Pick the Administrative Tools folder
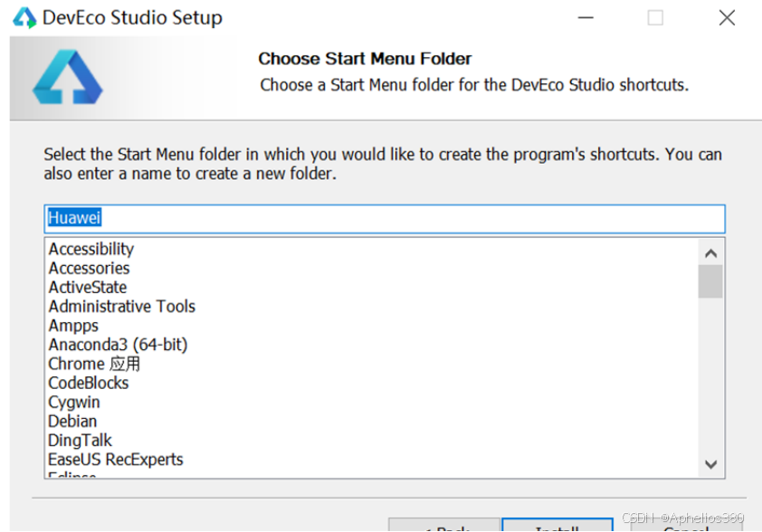The image size is (762, 532). (x=122, y=307)
